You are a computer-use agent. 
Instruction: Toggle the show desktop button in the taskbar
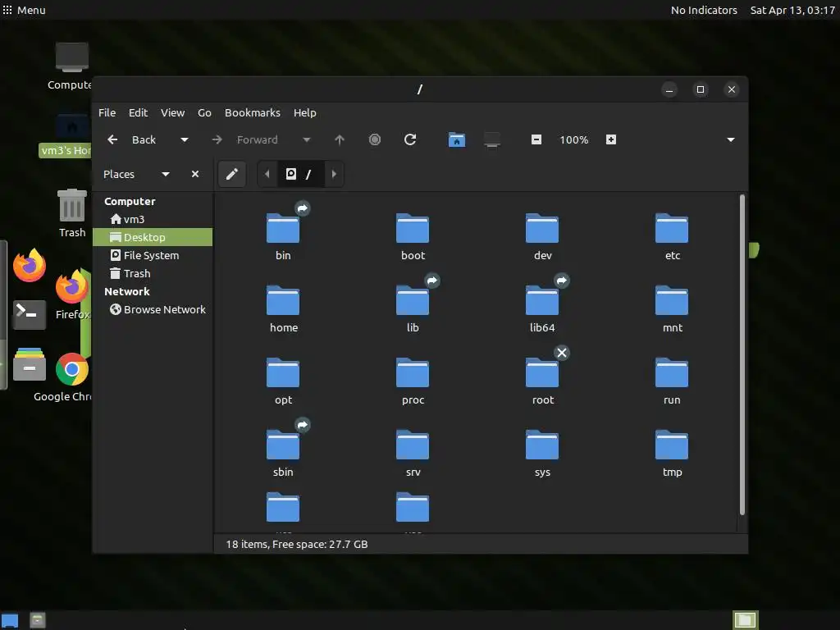click(10, 620)
